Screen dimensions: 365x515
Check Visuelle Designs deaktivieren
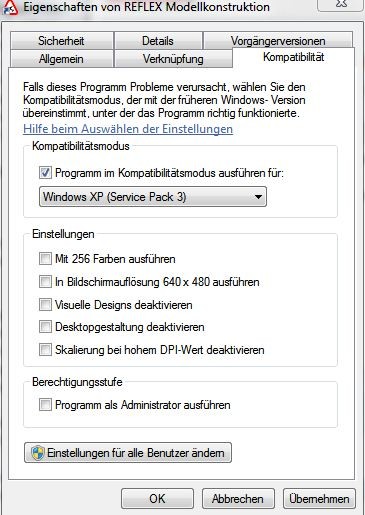45,305
